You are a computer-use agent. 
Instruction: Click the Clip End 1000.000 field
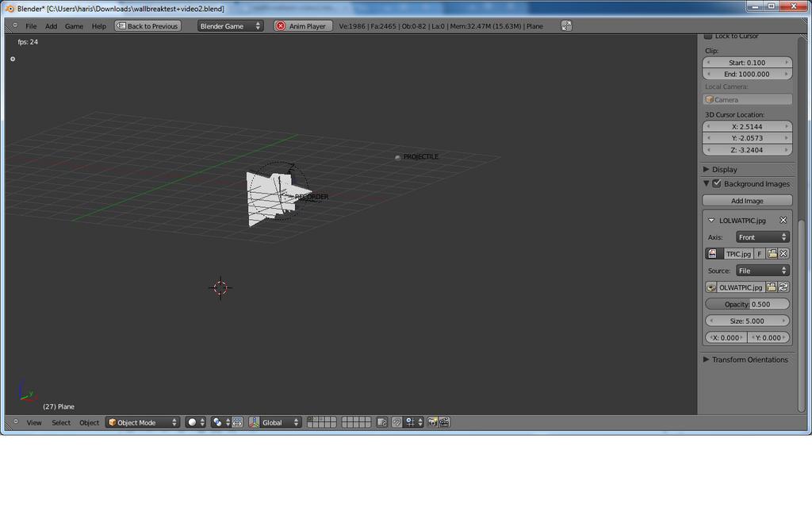(x=747, y=74)
